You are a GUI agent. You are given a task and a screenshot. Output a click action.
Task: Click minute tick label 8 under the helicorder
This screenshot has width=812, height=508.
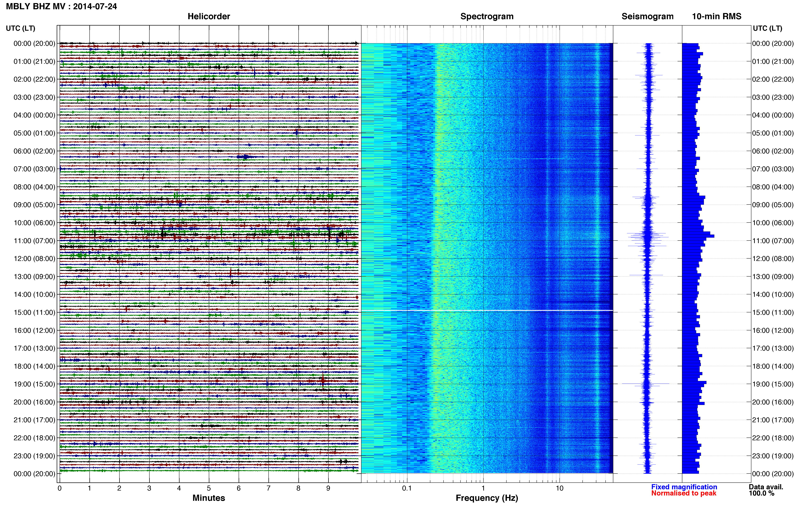(x=298, y=488)
